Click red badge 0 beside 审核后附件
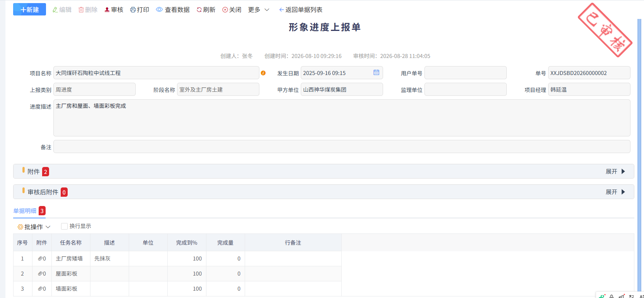The width and height of the screenshot is (644, 298). click(x=64, y=192)
